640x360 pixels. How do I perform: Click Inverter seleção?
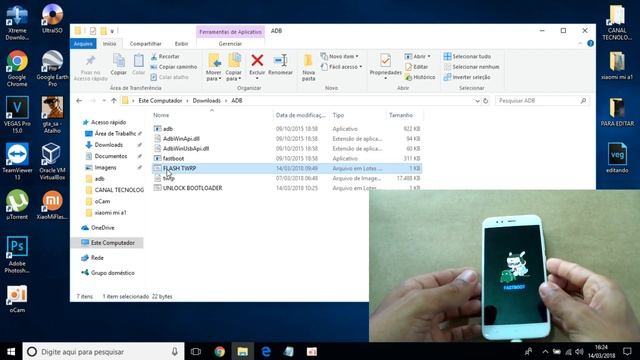point(467,77)
